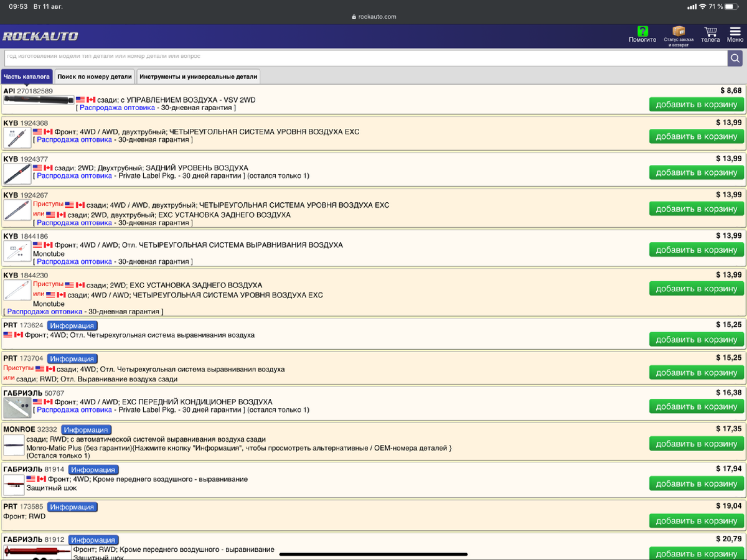
Task: Add KYB 1844230 to cart
Action: click(x=696, y=288)
